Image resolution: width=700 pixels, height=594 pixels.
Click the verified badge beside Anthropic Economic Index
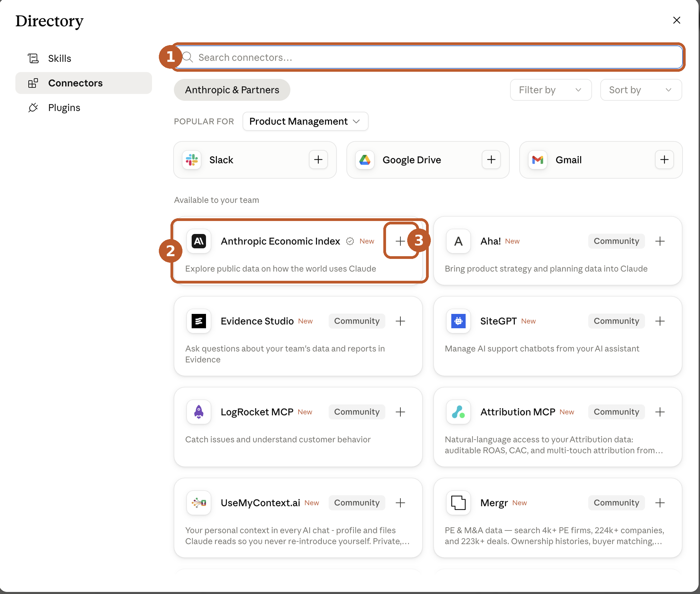click(x=350, y=241)
